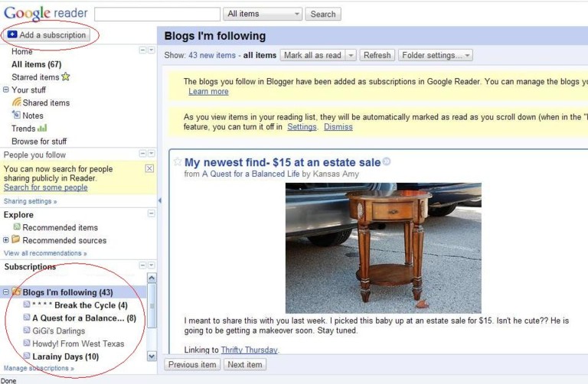
Task: Open GiGi's Darlings feed
Action: (58, 330)
